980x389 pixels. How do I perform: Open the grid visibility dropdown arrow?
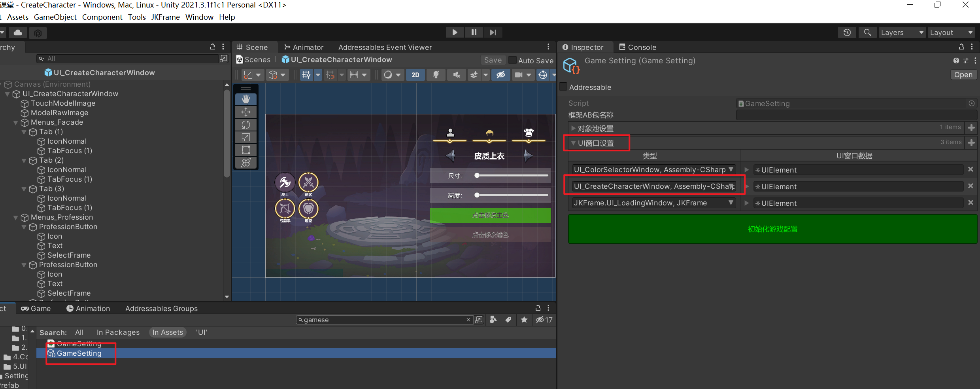318,75
